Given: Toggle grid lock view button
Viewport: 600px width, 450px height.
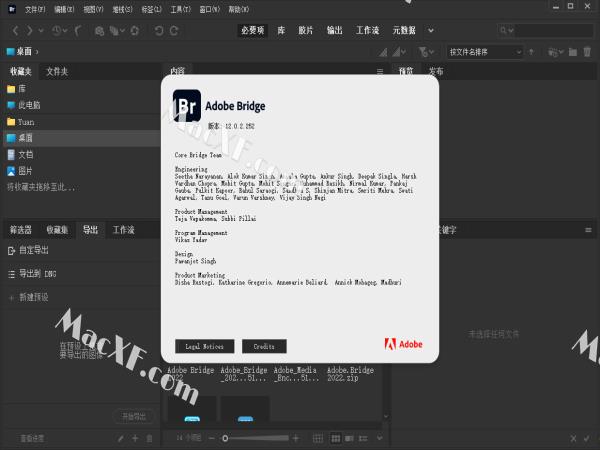Looking at the screenshot, I should [318, 439].
